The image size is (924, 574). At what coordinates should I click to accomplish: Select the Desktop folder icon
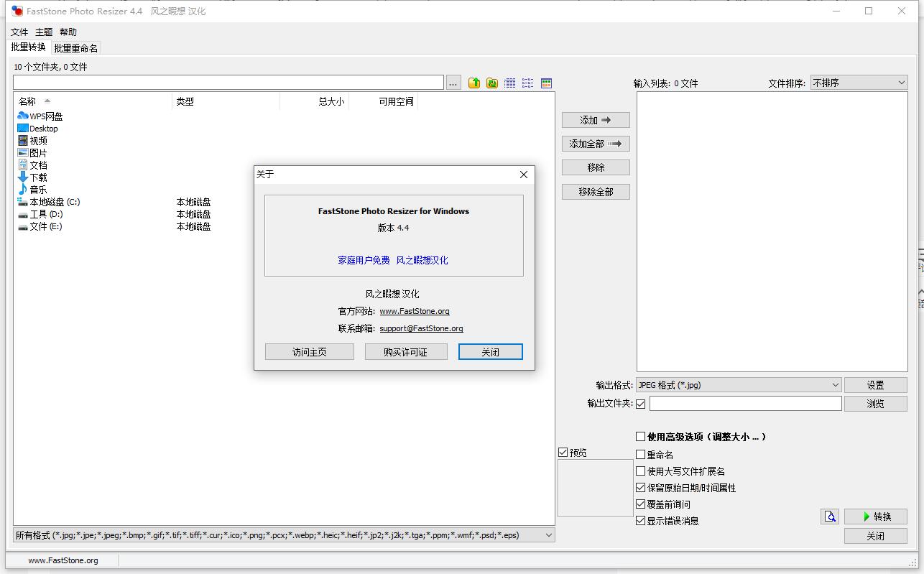23,128
